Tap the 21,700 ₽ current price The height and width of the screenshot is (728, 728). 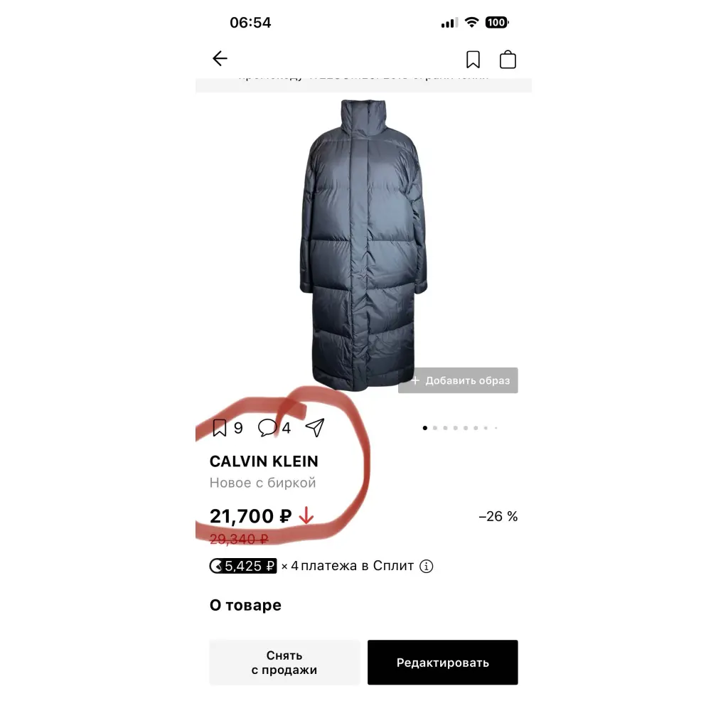coord(251,516)
